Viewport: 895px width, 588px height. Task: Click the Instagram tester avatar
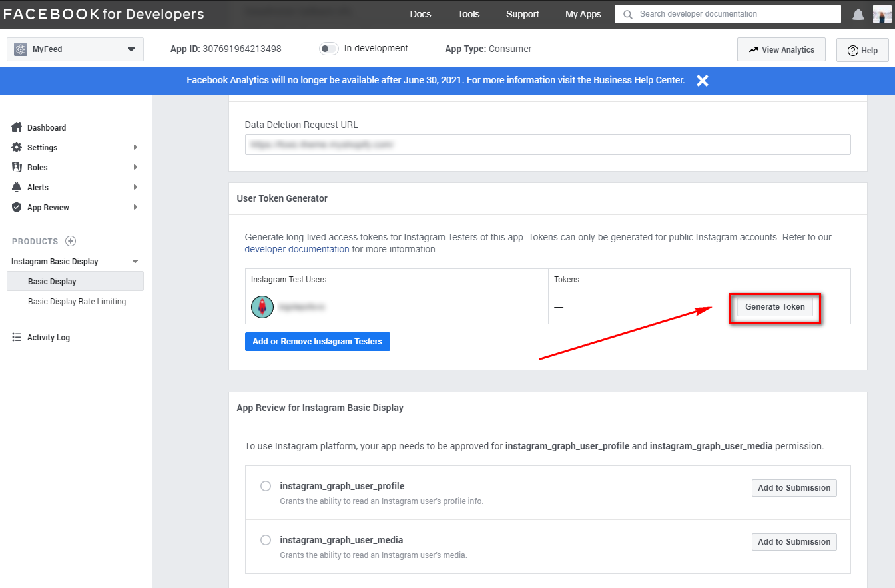[x=262, y=307]
